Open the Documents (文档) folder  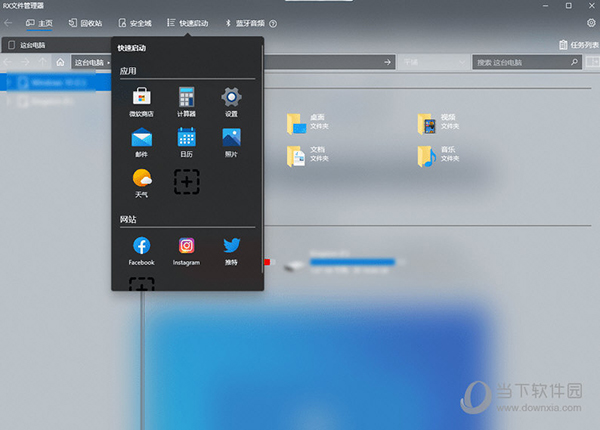(308, 155)
